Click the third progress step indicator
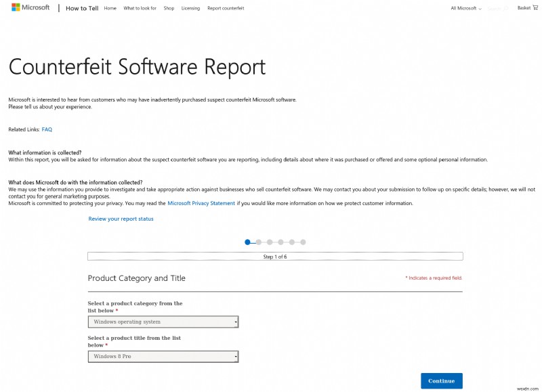This screenshot has height=392, width=542. [269, 242]
